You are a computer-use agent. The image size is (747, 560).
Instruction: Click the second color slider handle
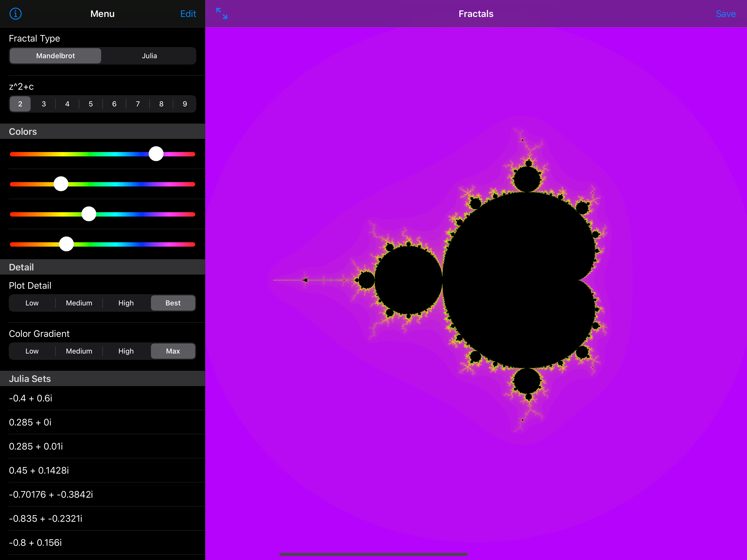[61, 184]
